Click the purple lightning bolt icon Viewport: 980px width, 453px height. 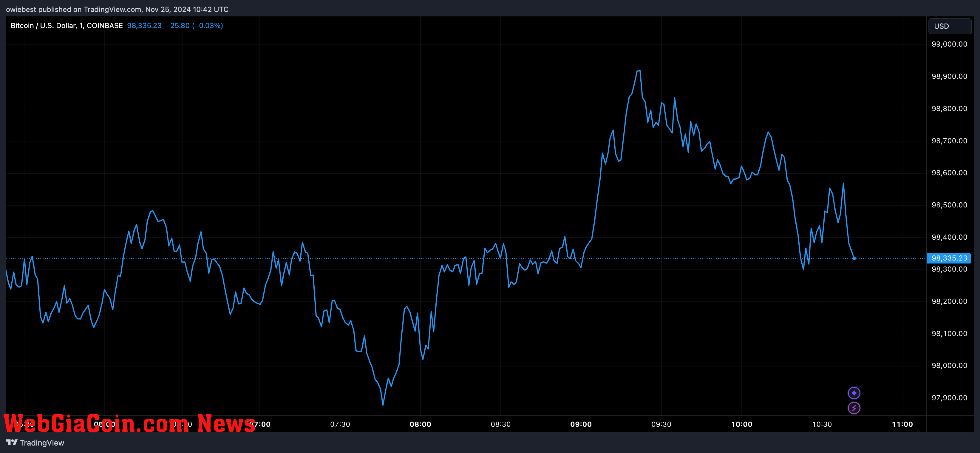pyautogui.click(x=854, y=408)
